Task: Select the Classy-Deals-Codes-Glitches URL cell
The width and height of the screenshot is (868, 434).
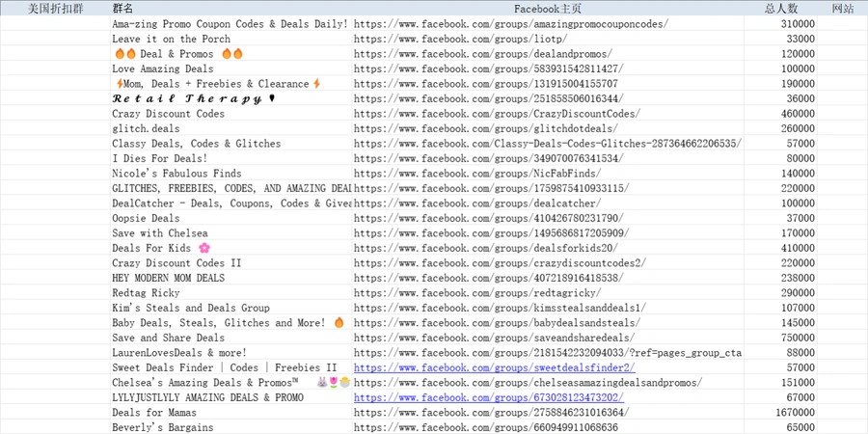Action: (548, 144)
